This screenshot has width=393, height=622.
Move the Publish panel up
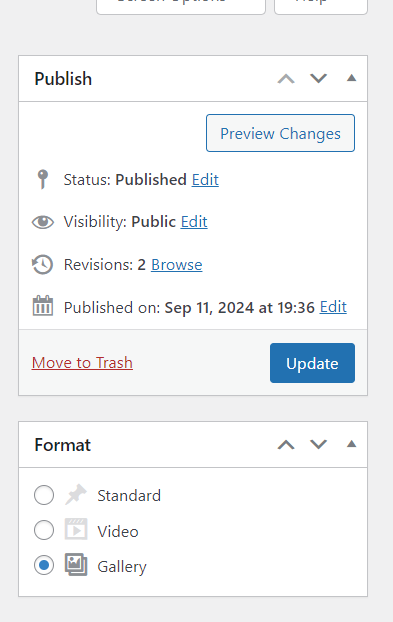click(x=286, y=79)
